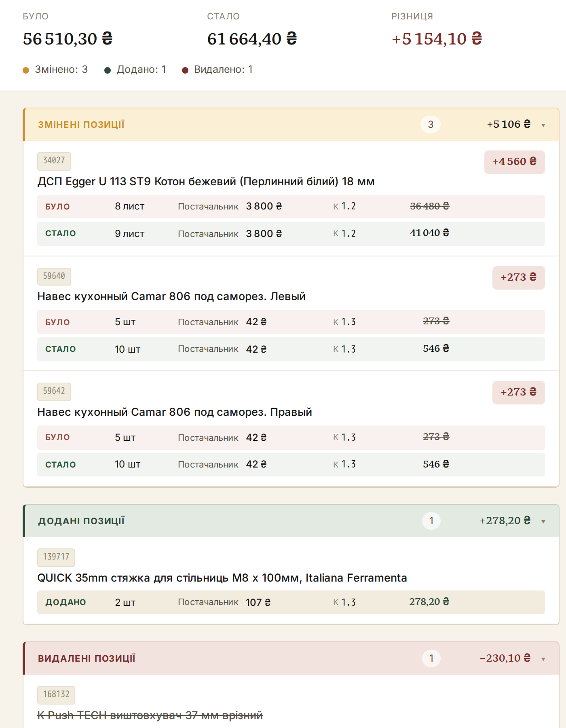The width and height of the screenshot is (566, 728).
Task: Click the struck-through old sum 36 480 ₴
Action: tap(429, 206)
